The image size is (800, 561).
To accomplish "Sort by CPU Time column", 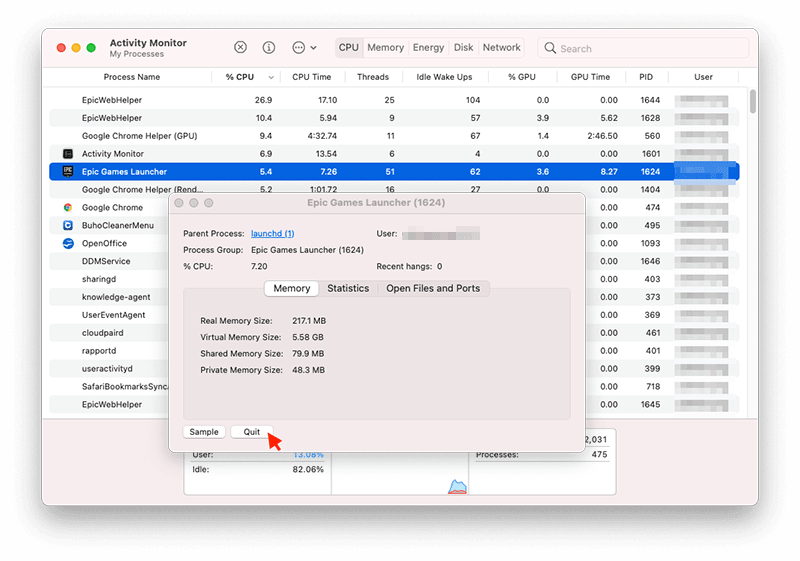I will click(312, 77).
